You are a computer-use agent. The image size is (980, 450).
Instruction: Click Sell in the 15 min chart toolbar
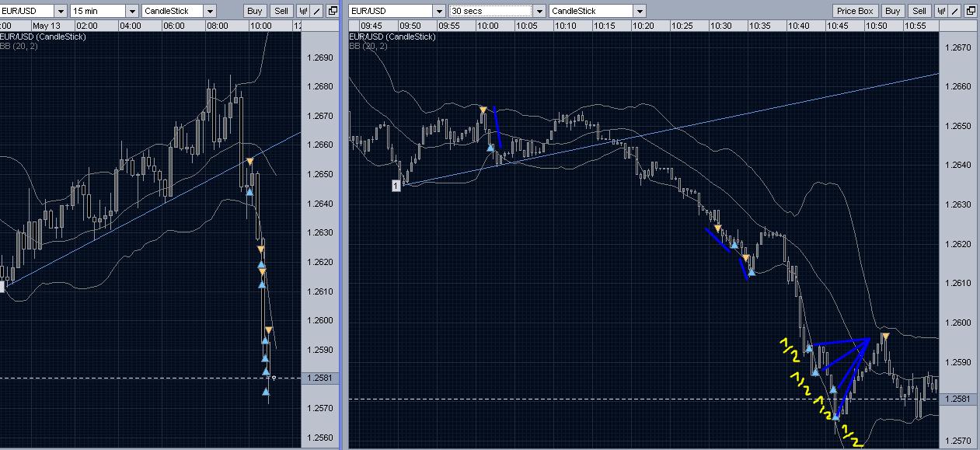(x=281, y=11)
